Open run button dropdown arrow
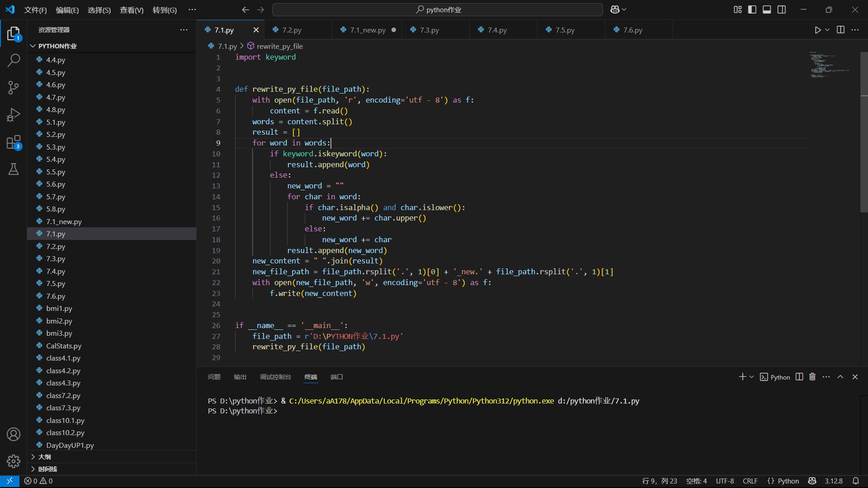The image size is (868, 488). 827,30
